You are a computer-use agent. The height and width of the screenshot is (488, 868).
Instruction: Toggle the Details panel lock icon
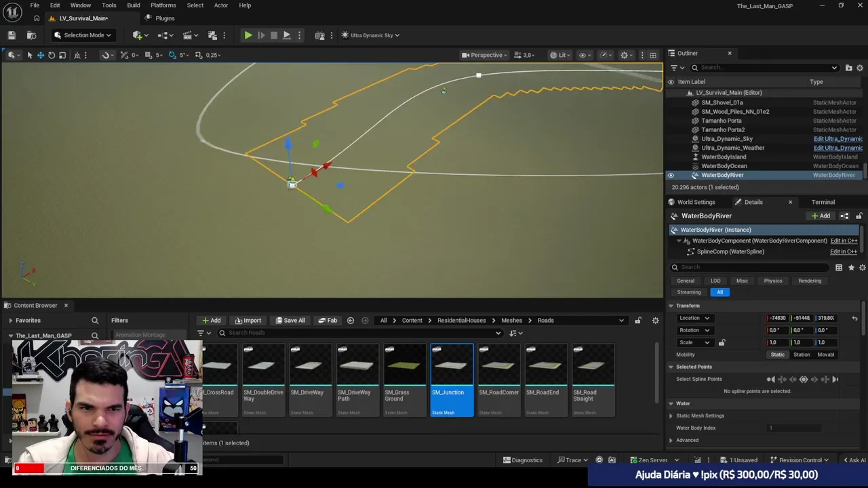click(859, 216)
